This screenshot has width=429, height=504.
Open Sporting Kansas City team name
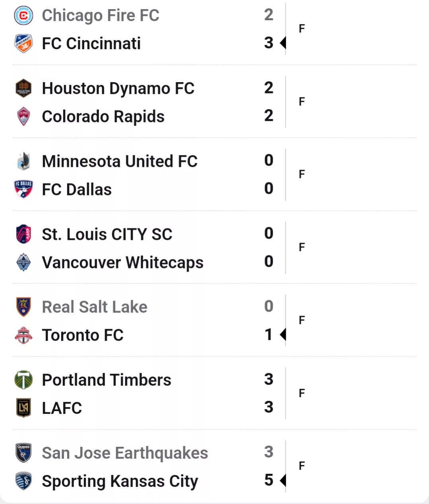[120, 481]
